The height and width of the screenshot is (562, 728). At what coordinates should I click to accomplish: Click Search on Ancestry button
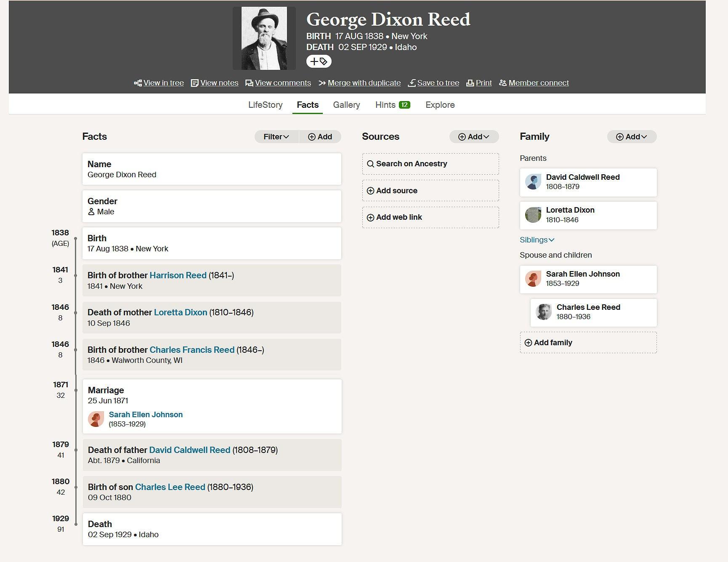(x=430, y=164)
